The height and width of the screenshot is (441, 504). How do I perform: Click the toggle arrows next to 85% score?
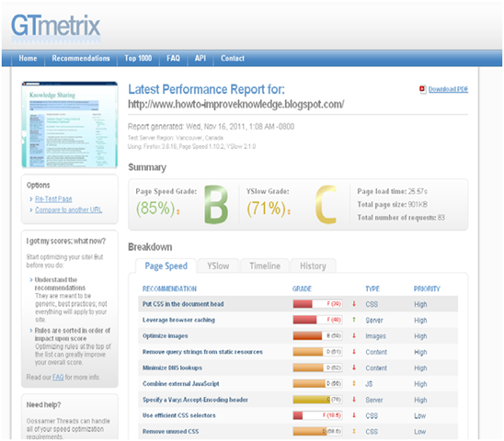[178, 211]
